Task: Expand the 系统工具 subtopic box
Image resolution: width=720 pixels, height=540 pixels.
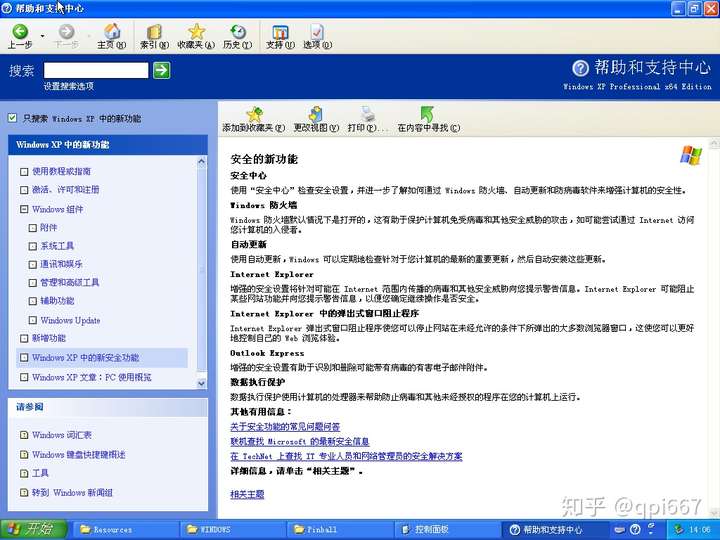Action: (x=33, y=246)
